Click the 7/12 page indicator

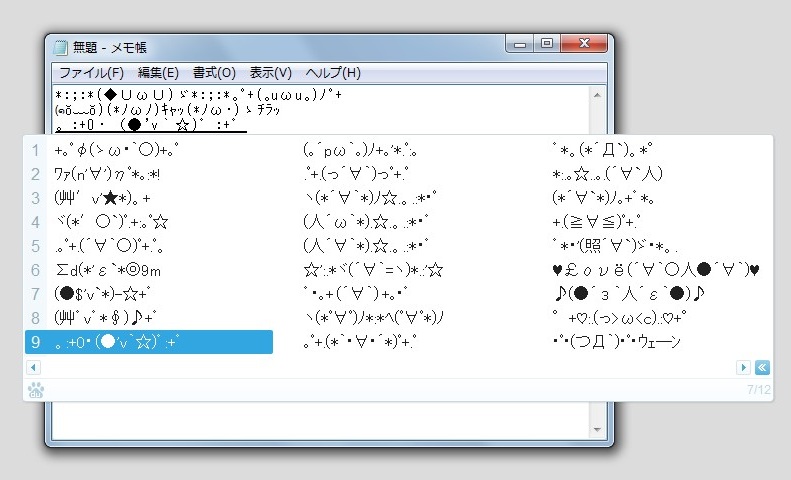coord(759,390)
